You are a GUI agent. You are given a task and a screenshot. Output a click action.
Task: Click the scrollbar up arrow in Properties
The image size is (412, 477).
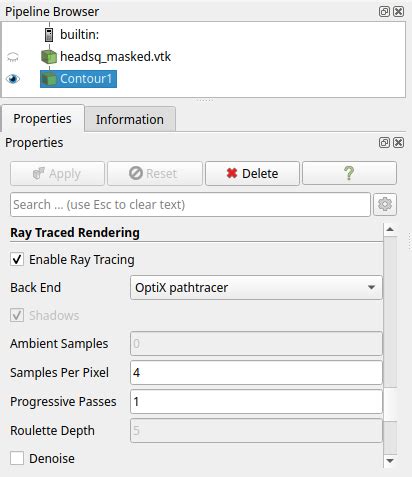390,229
